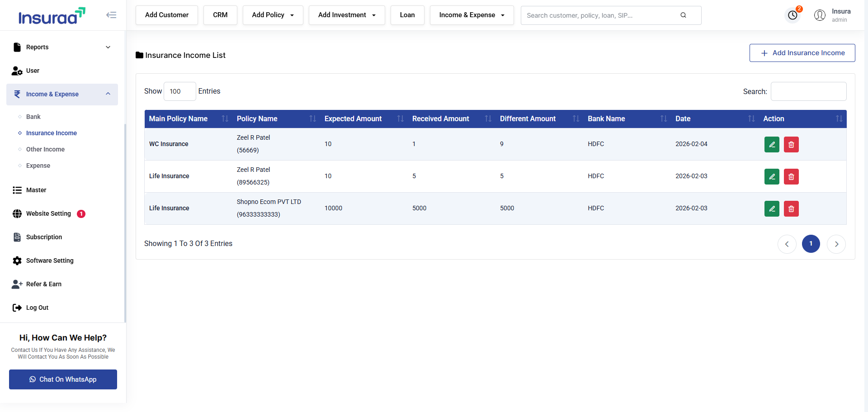Click the CRM button
The image size is (868, 412).
click(220, 15)
